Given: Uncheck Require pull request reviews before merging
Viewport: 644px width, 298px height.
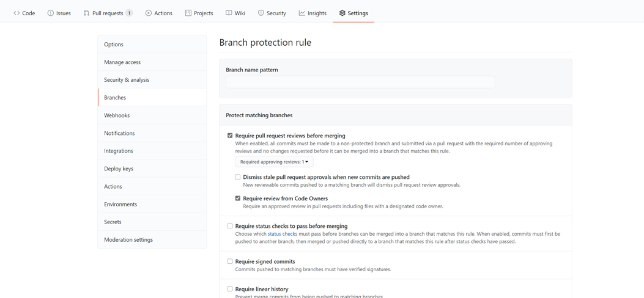Looking at the screenshot, I should [x=230, y=136].
